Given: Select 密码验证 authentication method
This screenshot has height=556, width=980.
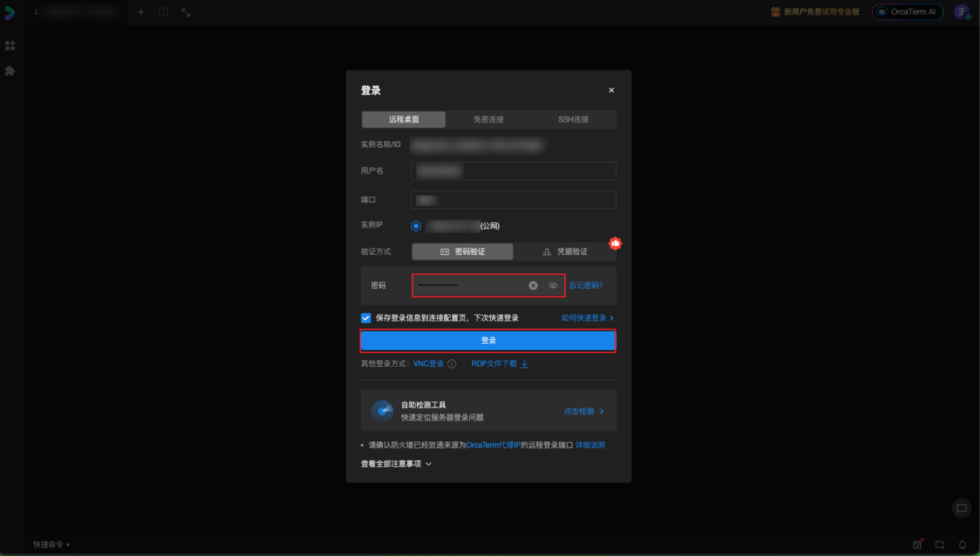Looking at the screenshot, I should coord(462,251).
